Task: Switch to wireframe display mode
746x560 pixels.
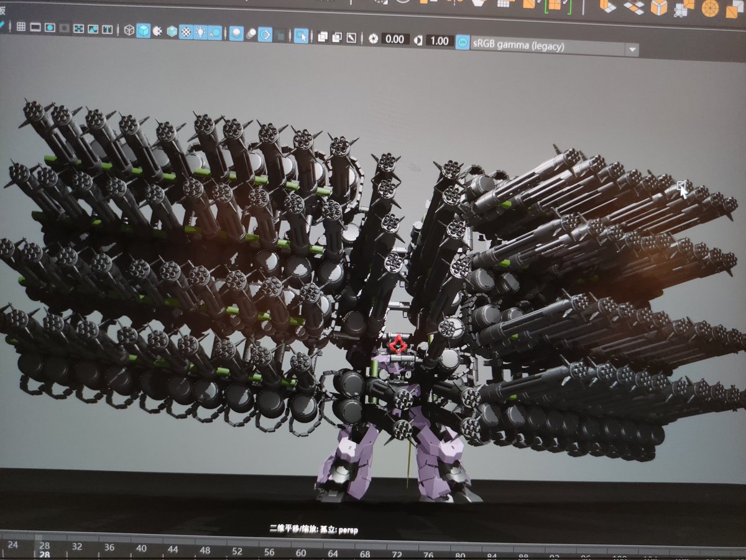Action: 129,29
